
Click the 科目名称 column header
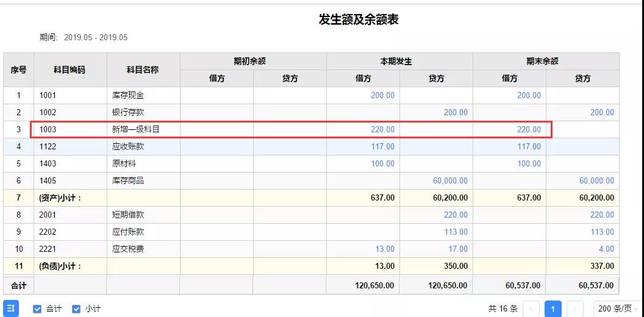click(143, 70)
